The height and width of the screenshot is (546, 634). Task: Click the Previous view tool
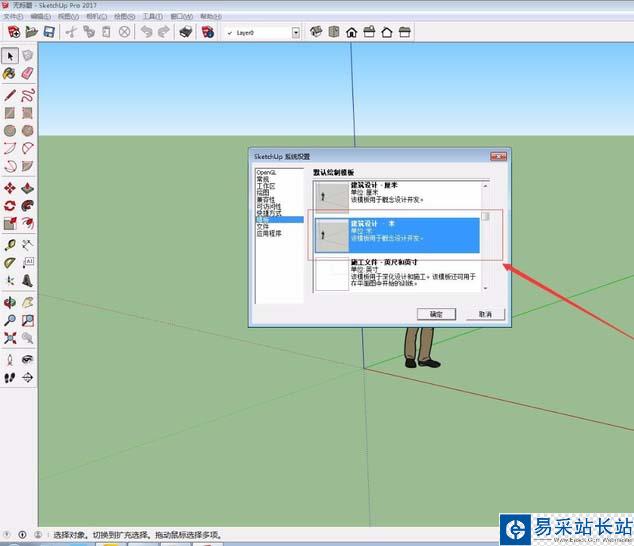coord(27,338)
